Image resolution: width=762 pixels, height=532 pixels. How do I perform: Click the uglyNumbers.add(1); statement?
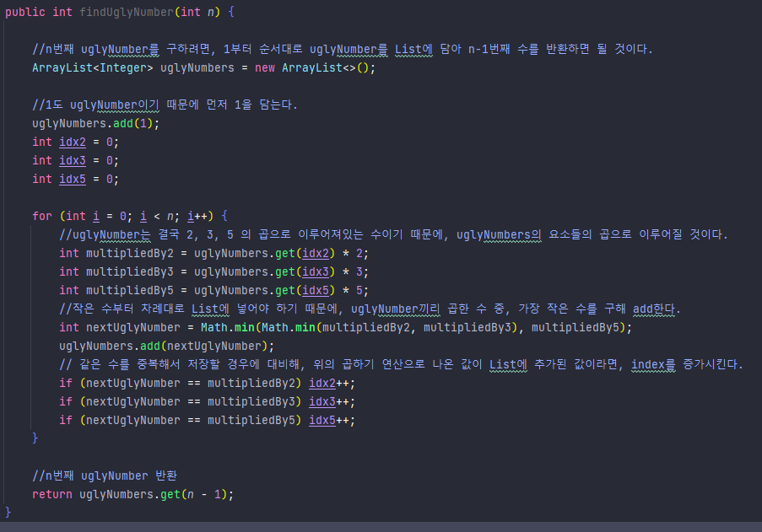pos(95,124)
